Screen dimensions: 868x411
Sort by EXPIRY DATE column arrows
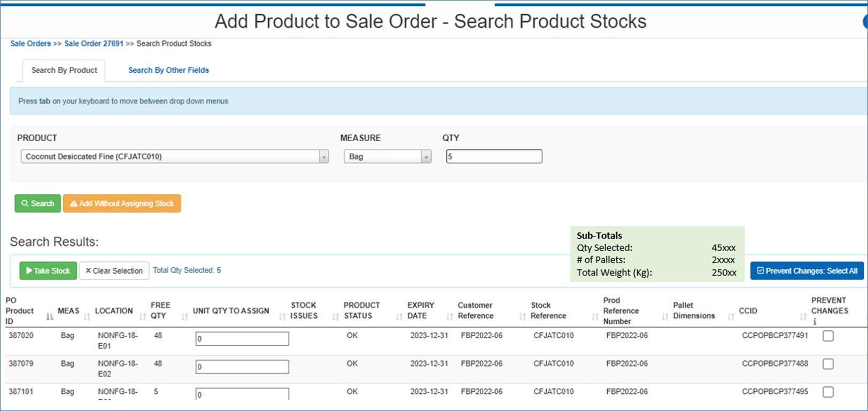click(x=450, y=316)
